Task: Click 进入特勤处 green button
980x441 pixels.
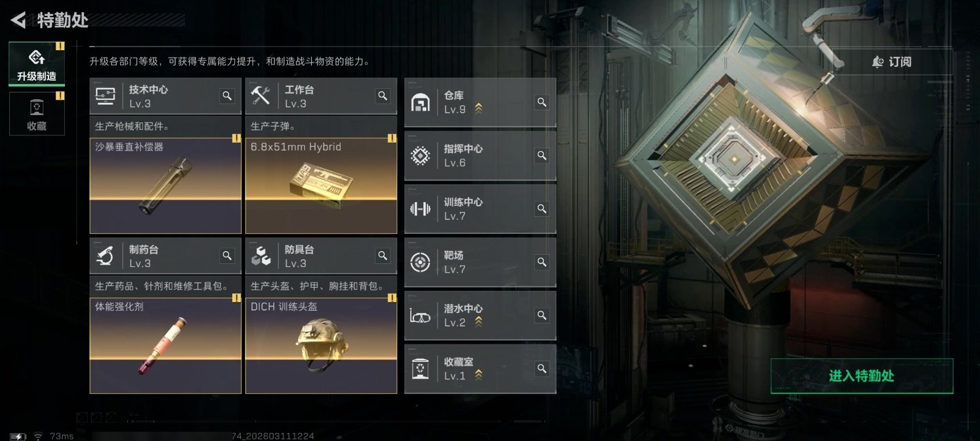Action: click(862, 376)
